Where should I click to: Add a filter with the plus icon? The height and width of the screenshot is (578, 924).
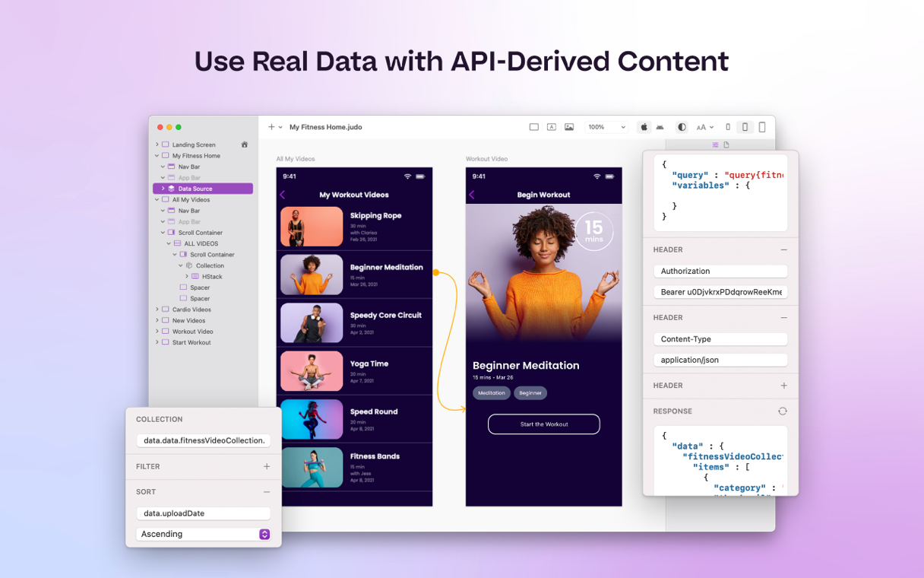pos(267,466)
